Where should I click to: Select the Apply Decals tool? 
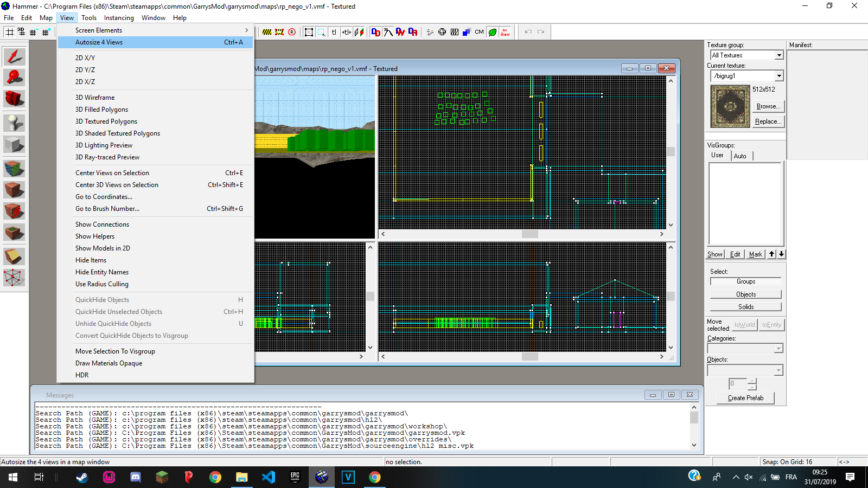[x=14, y=211]
